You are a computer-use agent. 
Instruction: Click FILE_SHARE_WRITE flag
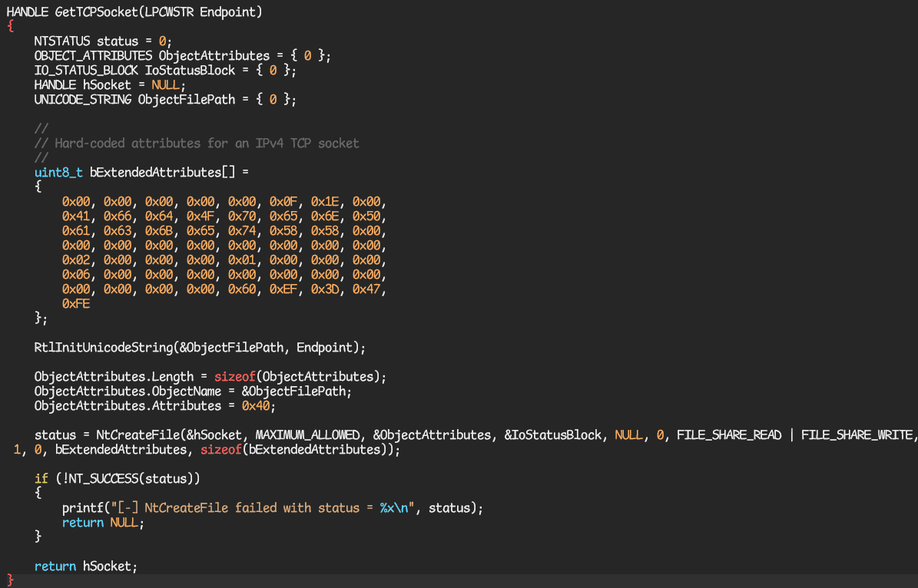tap(857, 436)
